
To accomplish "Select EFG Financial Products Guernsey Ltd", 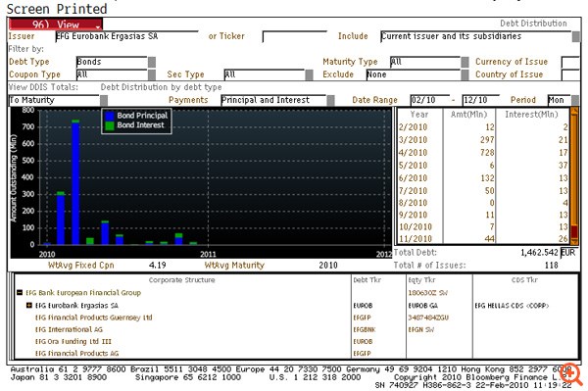I will coord(94,318).
